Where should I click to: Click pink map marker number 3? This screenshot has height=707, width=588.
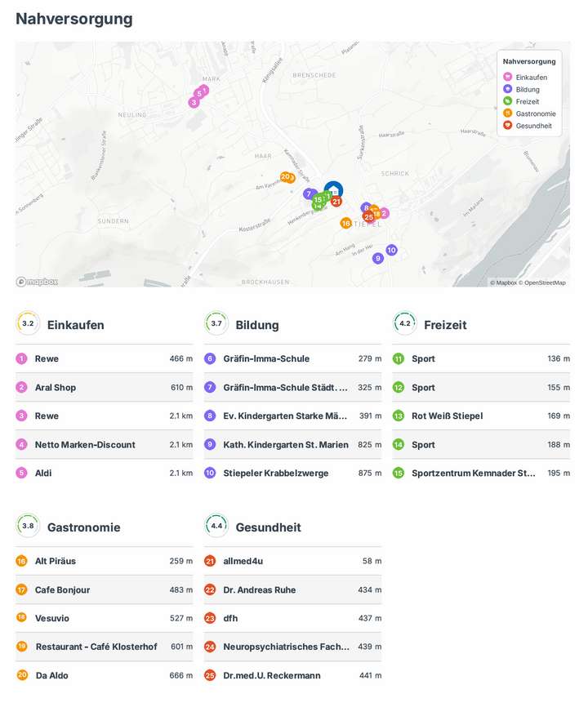(194, 103)
